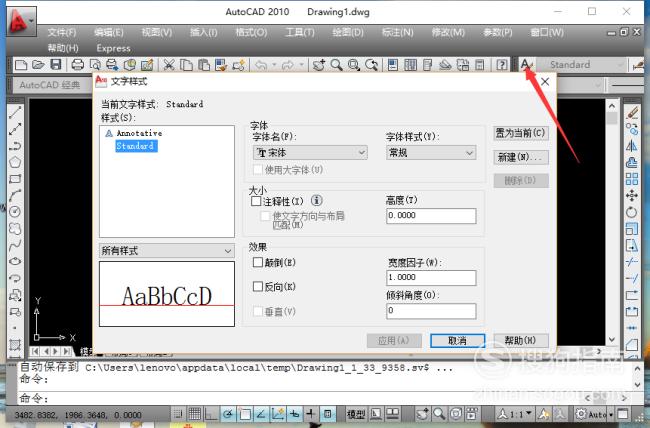Toggle Quick Properties in status bar
Screen dimensions: 650x428
pyautogui.click(x=327, y=413)
